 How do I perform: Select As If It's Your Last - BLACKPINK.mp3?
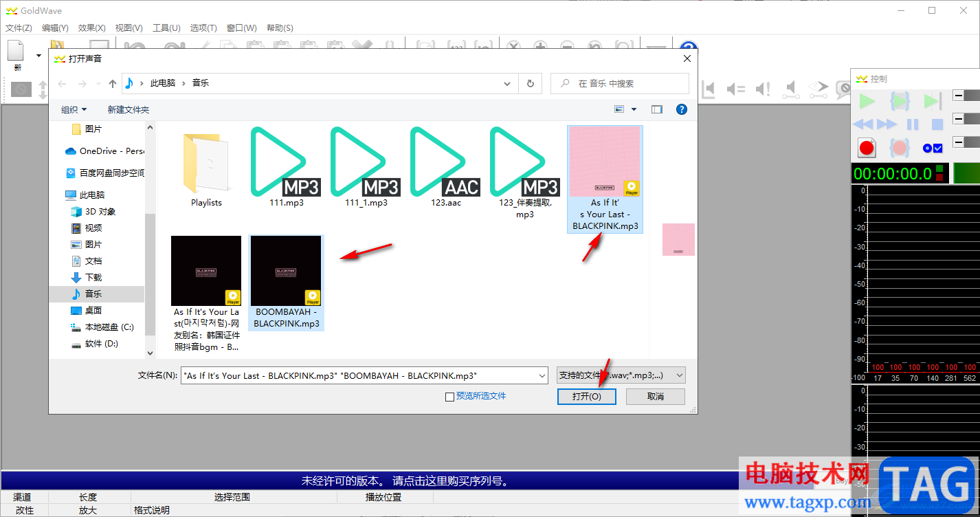click(605, 179)
